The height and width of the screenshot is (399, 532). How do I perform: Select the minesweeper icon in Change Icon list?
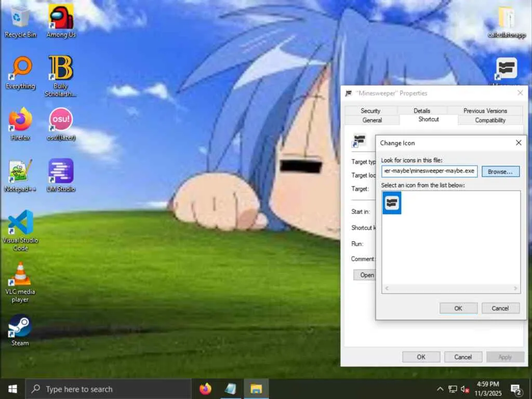(392, 203)
